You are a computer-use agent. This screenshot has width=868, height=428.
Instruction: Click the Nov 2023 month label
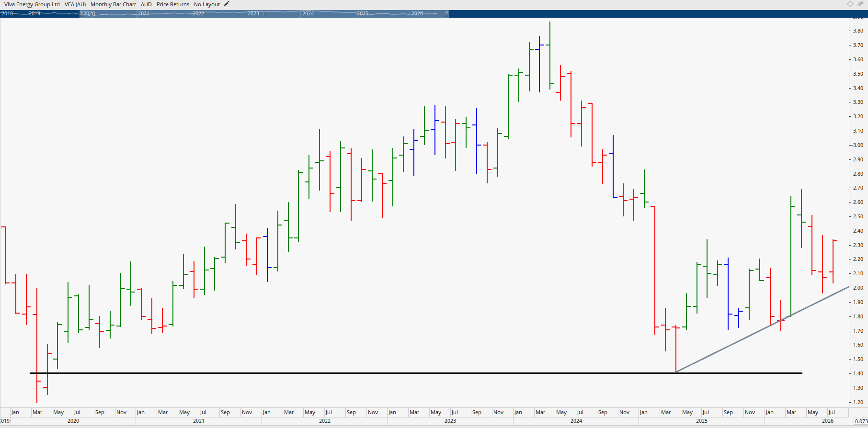[x=499, y=413]
